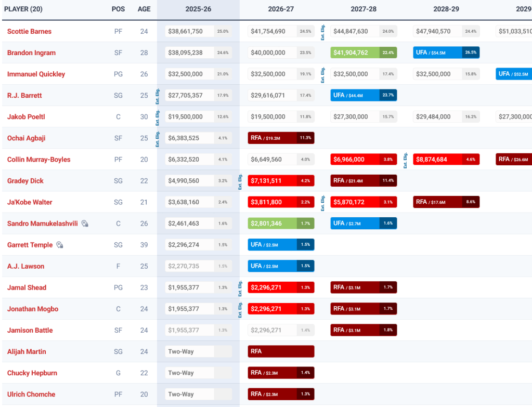
Task: Sort table by AGE column
Action: coord(144,9)
